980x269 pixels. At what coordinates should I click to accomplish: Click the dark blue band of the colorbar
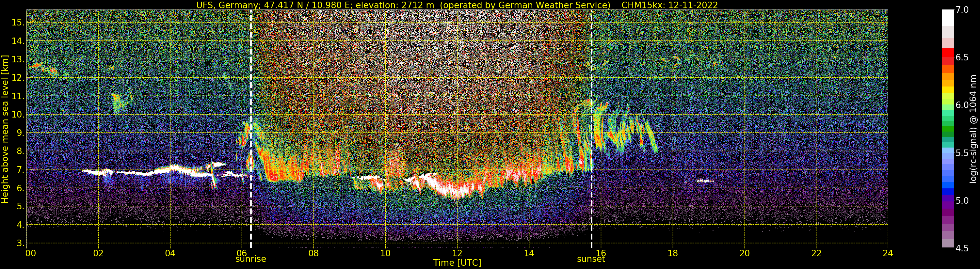point(948,191)
